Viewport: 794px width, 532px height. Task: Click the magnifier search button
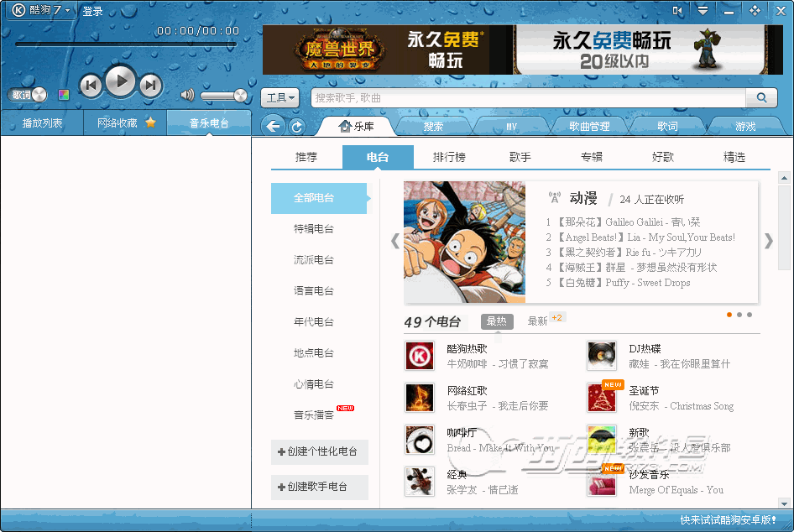click(761, 97)
